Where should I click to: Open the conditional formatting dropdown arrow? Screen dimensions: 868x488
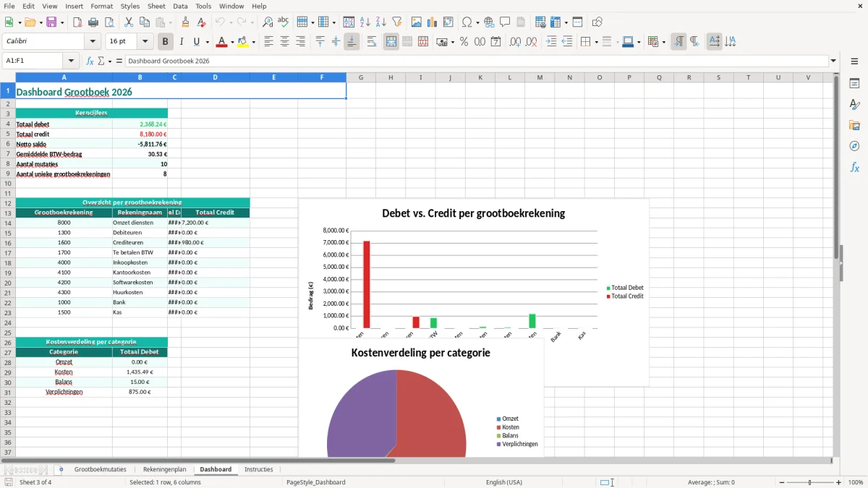click(x=663, y=42)
